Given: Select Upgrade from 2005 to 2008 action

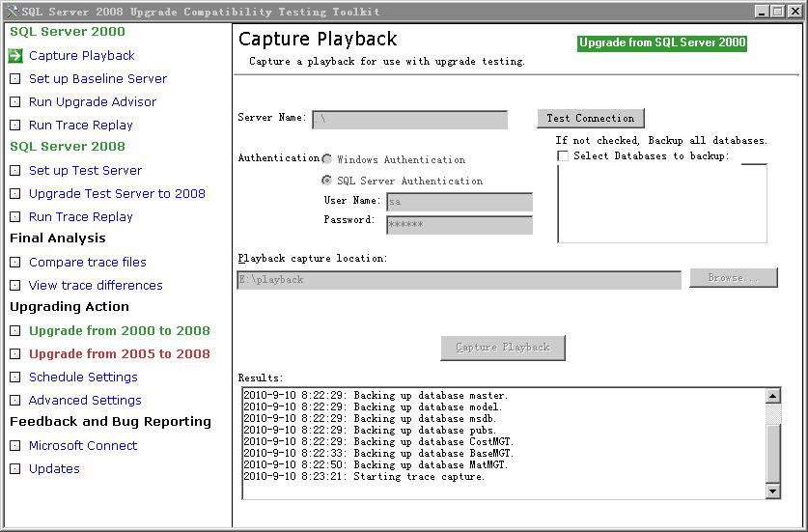Looking at the screenshot, I should coord(120,354).
